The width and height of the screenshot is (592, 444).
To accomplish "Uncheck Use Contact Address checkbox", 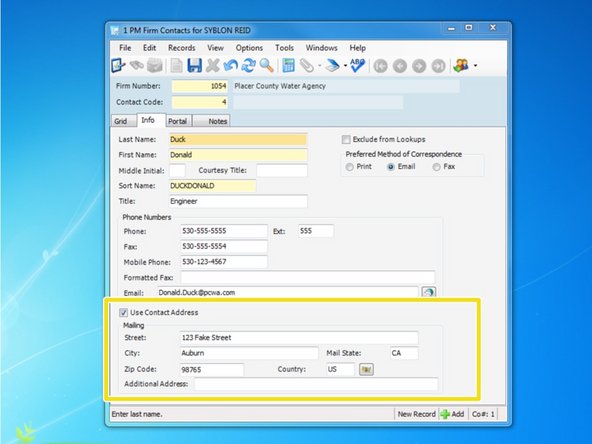I will click(123, 313).
